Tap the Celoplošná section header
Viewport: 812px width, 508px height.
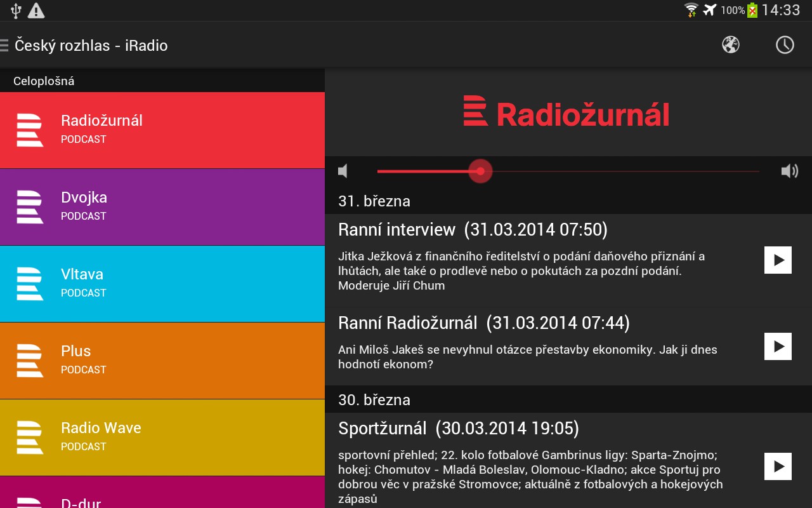[x=44, y=81]
